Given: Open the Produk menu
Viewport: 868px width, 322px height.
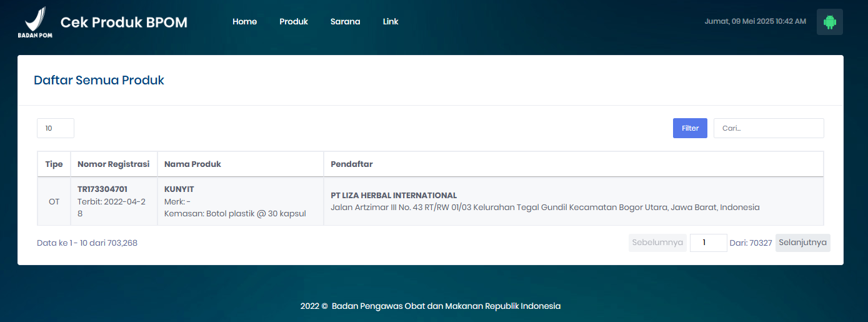Looking at the screenshot, I should (294, 21).
